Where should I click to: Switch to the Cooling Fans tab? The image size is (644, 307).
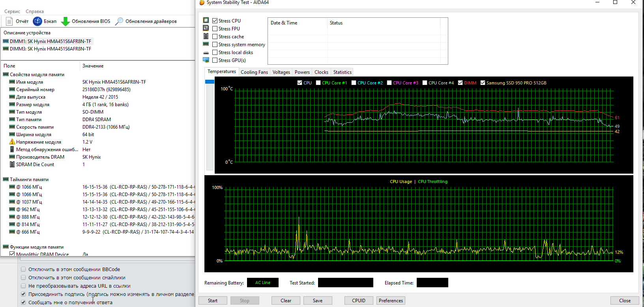pyautogui.click(x=254, y=72)
